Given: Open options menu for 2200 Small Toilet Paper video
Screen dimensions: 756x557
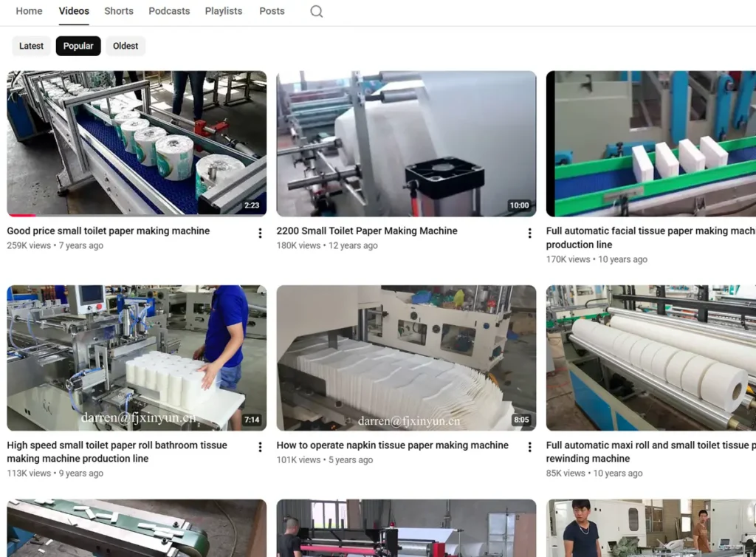Looking at the screenshot, I should (x=529, y=233).
